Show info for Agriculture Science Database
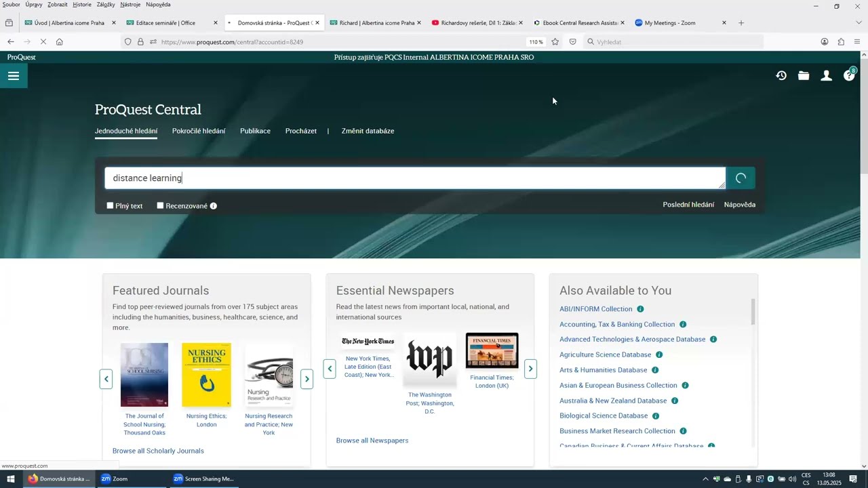The width and height of the screenshot is (868, 488). [659, 355]
